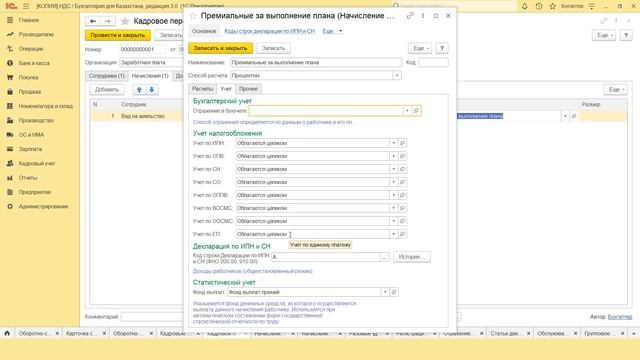
Task: Go forward with the right arrow button
Action: coord(108,21)
